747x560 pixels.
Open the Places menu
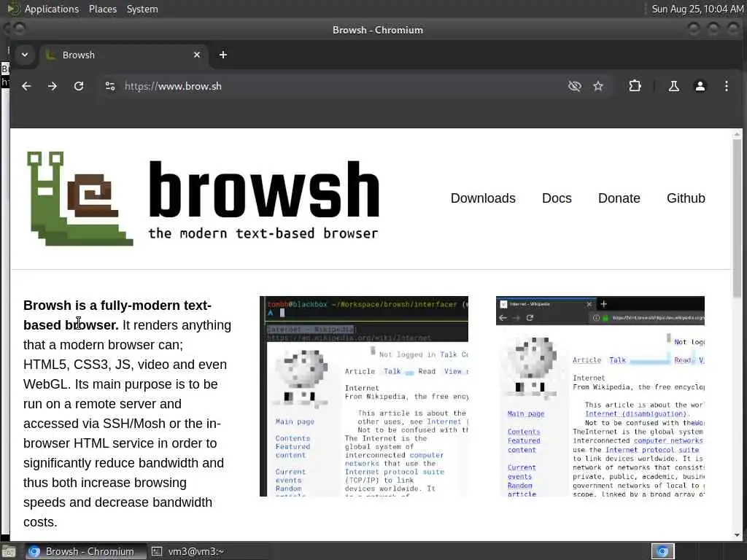point(102,9)
